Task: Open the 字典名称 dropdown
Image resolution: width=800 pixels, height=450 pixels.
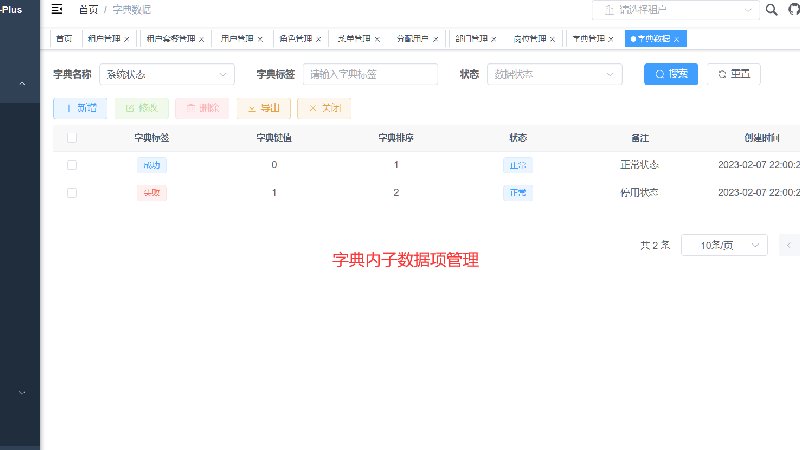Action: [167, 74]
